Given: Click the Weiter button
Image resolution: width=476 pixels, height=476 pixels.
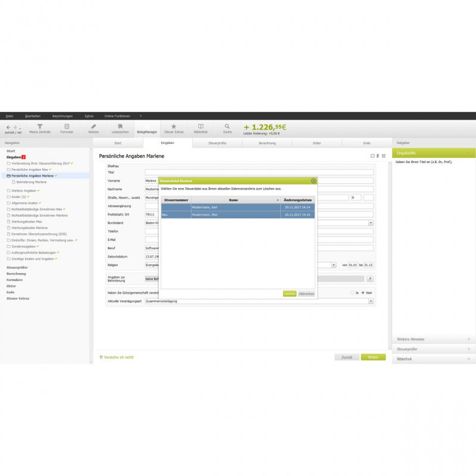Looking at the screenshot, I should pyautogui.click(x=373, y=358).
